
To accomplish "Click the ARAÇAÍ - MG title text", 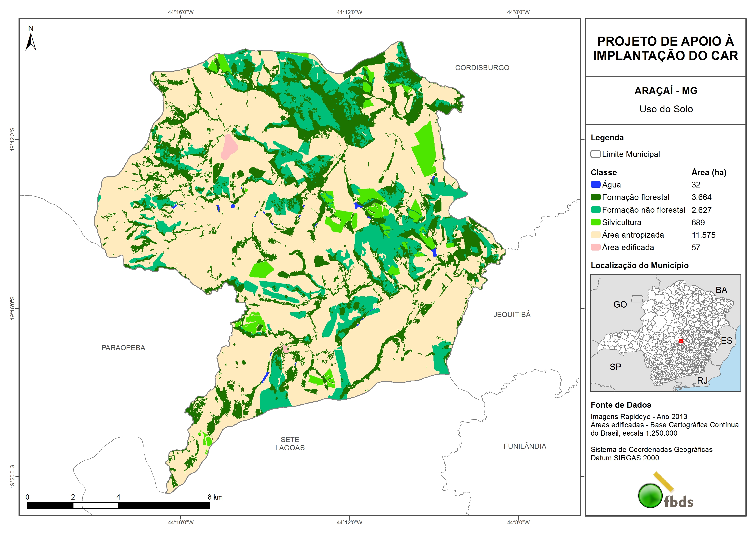I will tap(666, 91).
